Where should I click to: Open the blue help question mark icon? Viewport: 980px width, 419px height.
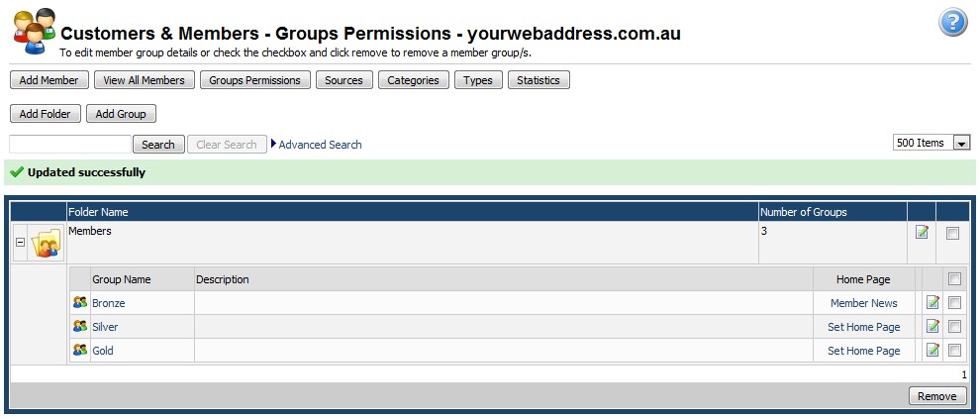click(952, 23)
